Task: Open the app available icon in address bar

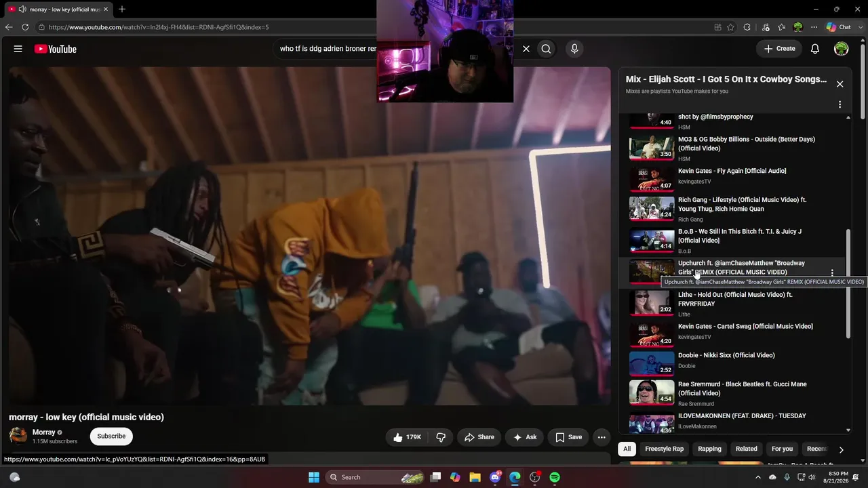Action: [717, 27]
